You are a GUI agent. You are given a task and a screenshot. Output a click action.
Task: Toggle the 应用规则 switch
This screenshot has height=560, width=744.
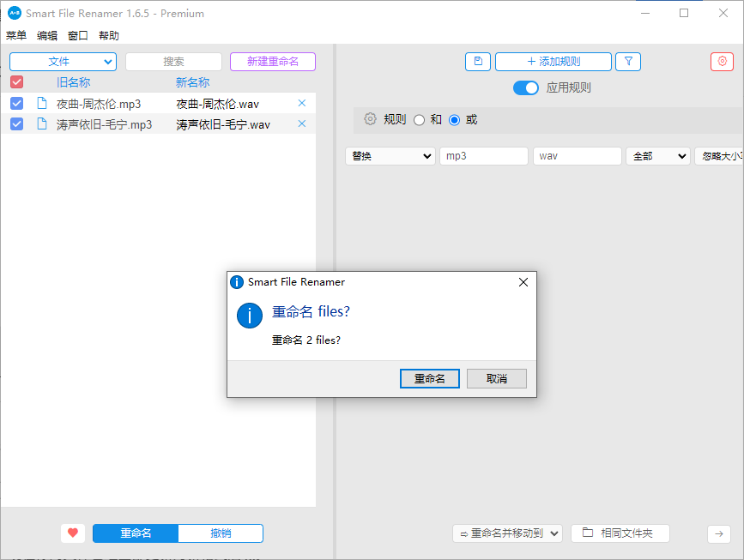tap(526, 87)
